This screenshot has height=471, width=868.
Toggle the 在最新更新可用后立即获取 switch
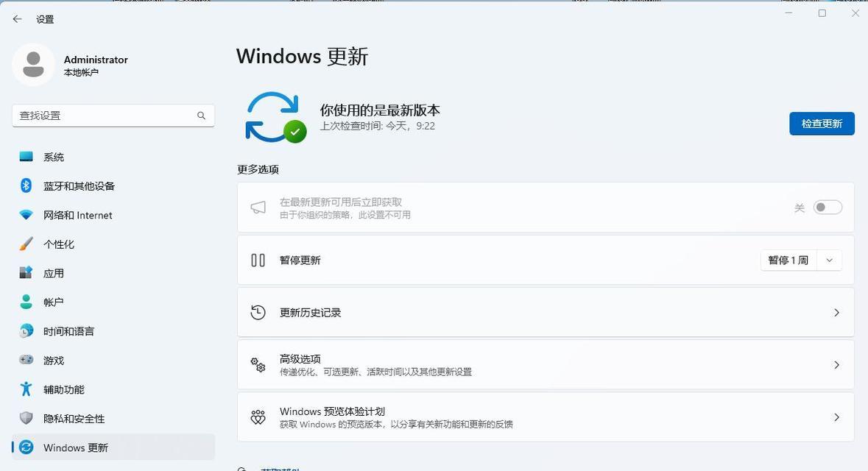[828, 208]
